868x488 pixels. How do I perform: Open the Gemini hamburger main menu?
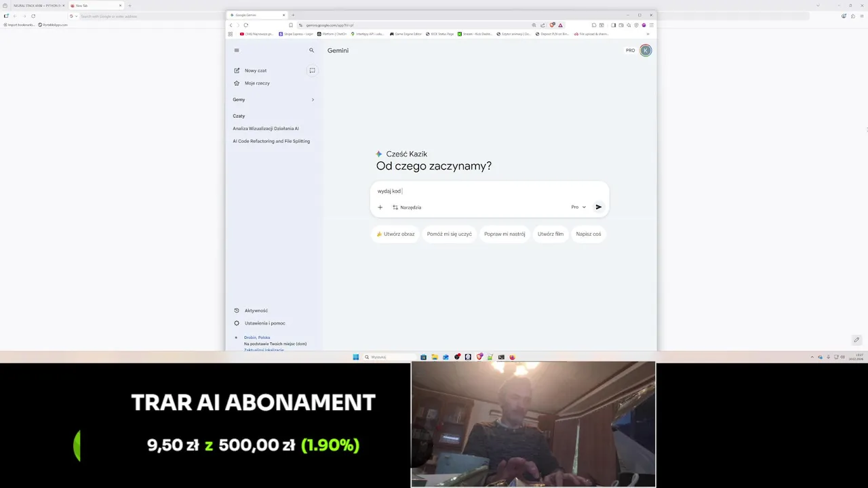click(237, 50)
